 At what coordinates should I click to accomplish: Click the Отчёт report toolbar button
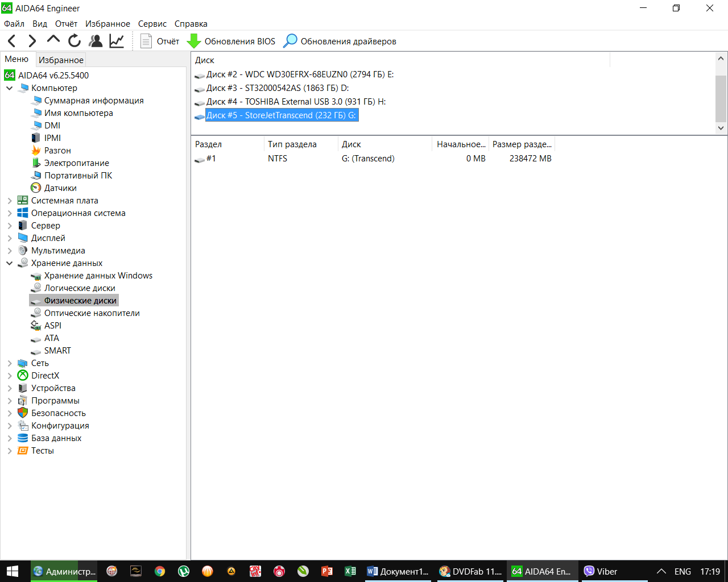tap(160, 41)
